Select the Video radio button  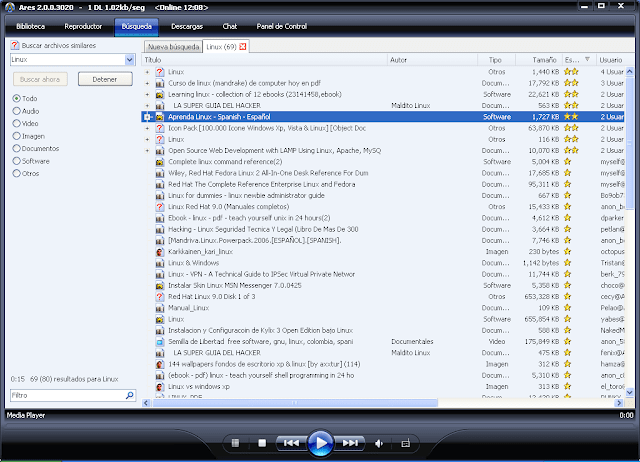click(16, 123)
